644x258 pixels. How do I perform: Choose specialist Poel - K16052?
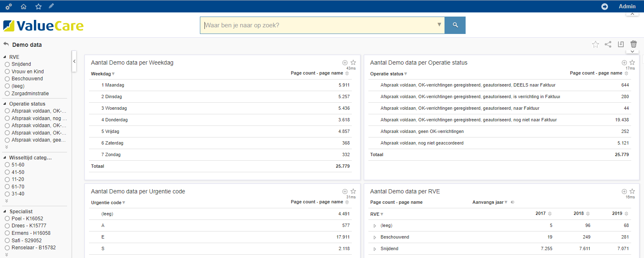7,219
